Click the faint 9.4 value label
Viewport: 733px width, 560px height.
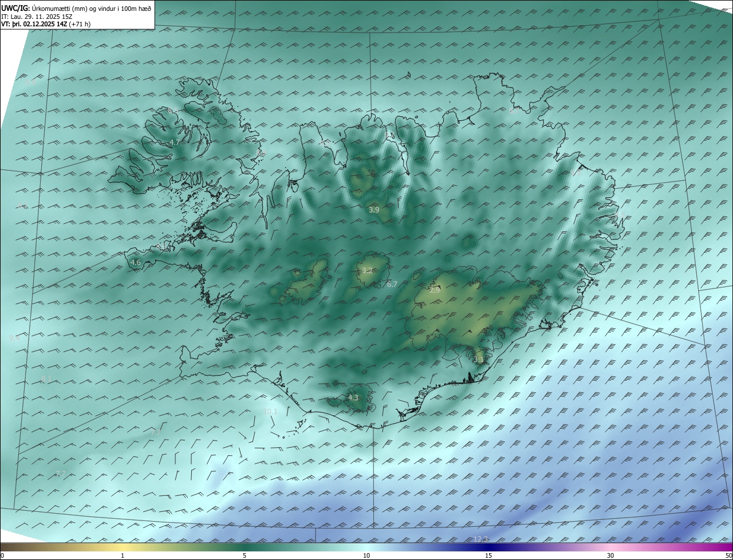pyautogui.click(x=14, y=338)
